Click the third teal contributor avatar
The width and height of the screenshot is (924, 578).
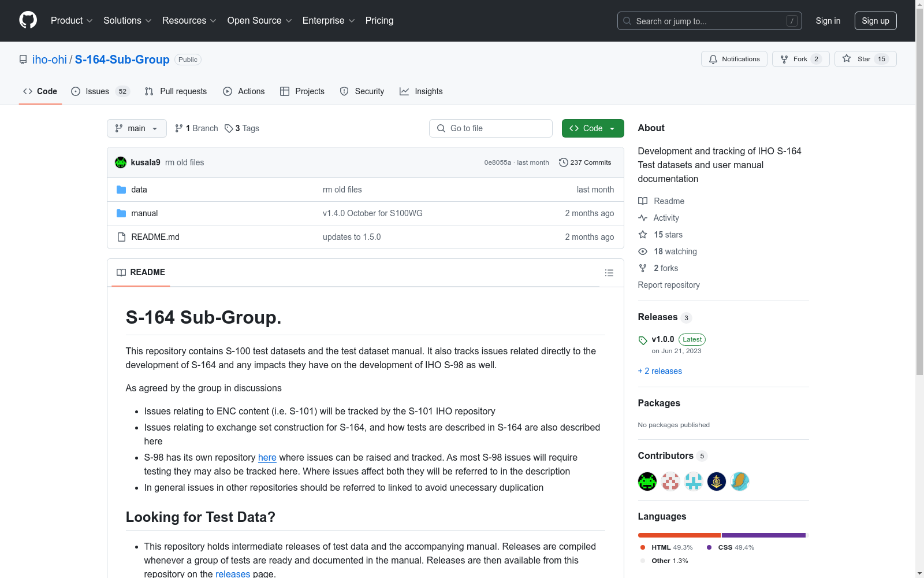(x=694, y=481)
